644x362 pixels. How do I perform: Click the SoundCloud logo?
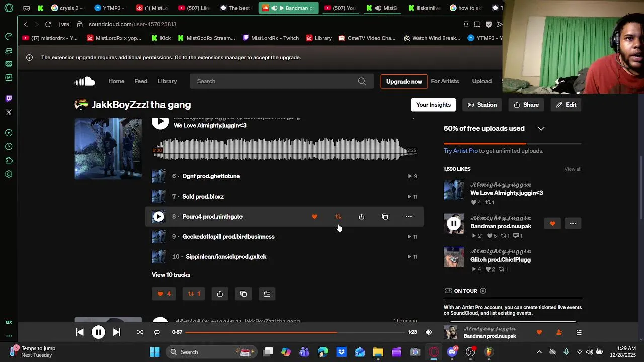pos(85,81)
